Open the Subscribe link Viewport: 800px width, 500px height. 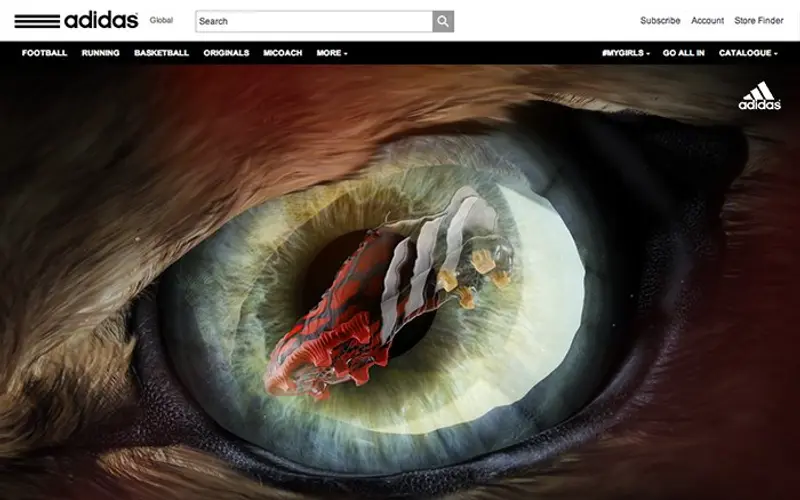660,20
